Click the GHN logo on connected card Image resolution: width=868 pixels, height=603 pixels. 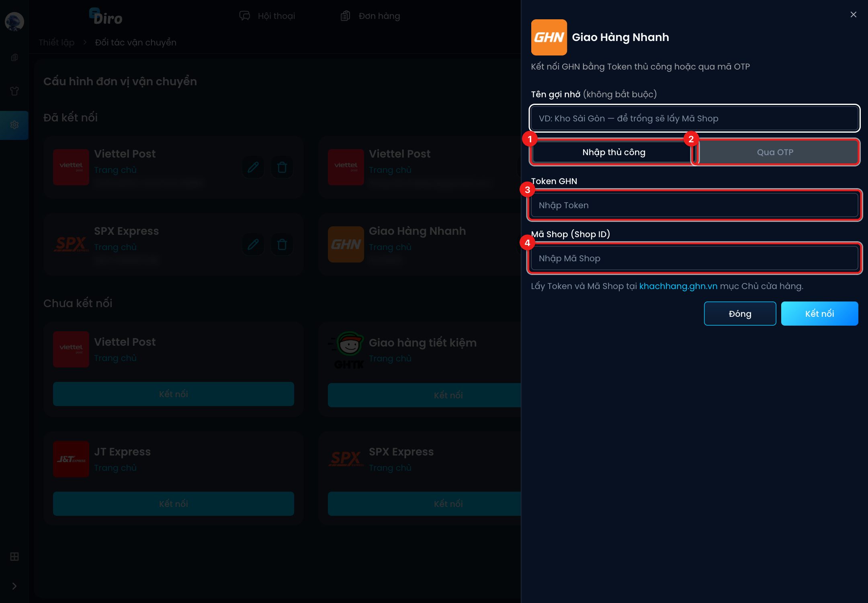tap(346, 244)
